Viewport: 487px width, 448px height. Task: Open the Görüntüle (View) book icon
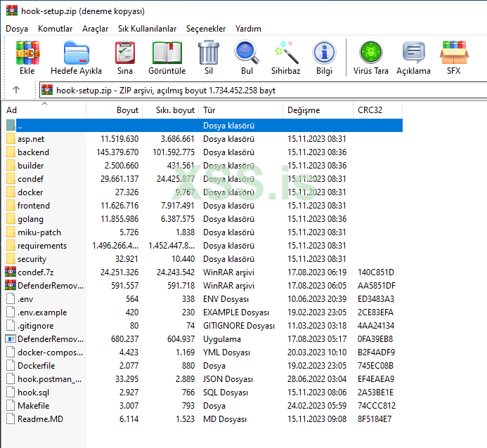point(167,53)
